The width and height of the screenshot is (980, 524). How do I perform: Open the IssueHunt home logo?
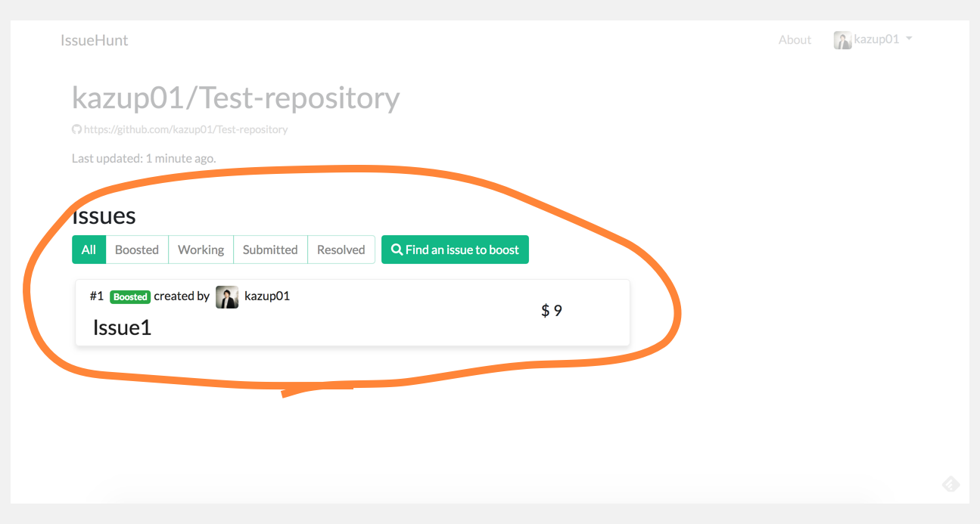coord(95,40)
